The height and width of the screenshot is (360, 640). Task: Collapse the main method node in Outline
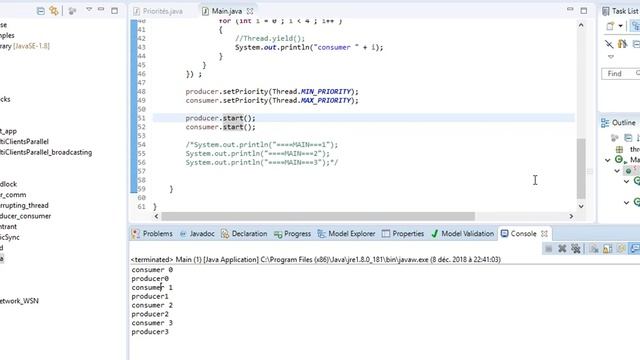point(617,171)
